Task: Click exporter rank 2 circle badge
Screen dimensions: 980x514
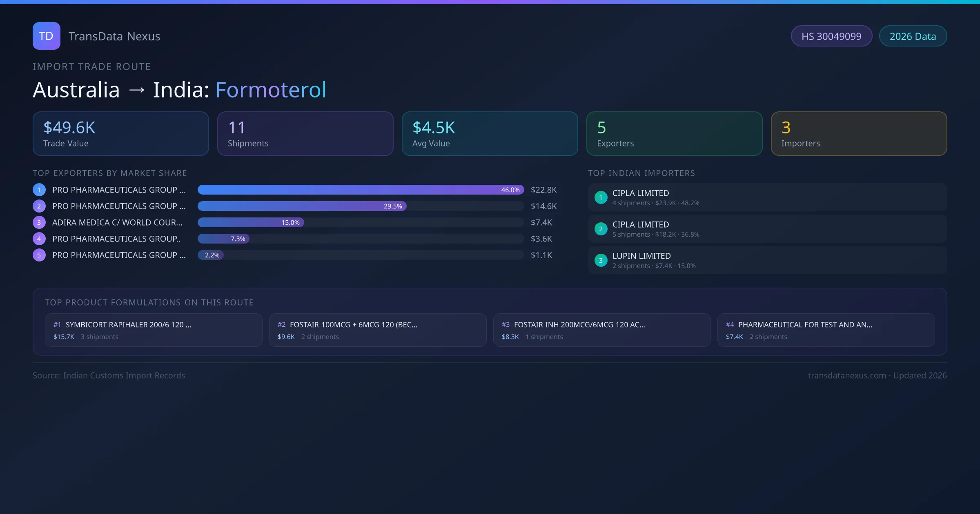Action: coord(39,206)
